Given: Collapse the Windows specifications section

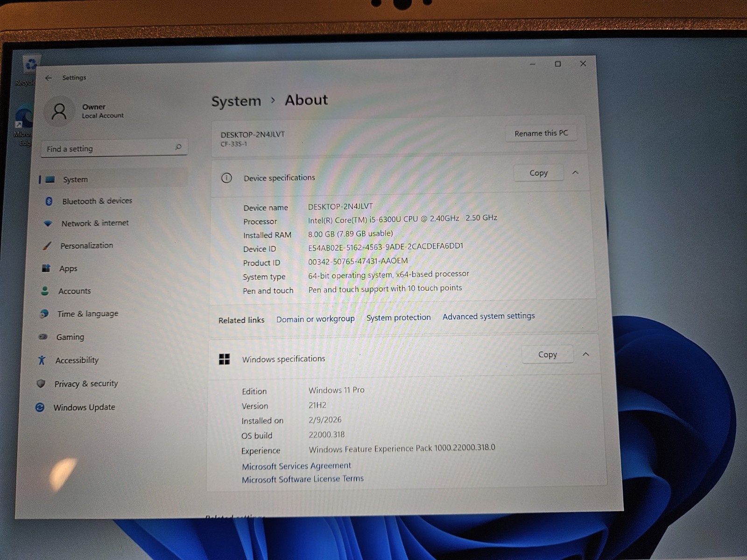Looking at the screenshot, I should tap(586, 354).
